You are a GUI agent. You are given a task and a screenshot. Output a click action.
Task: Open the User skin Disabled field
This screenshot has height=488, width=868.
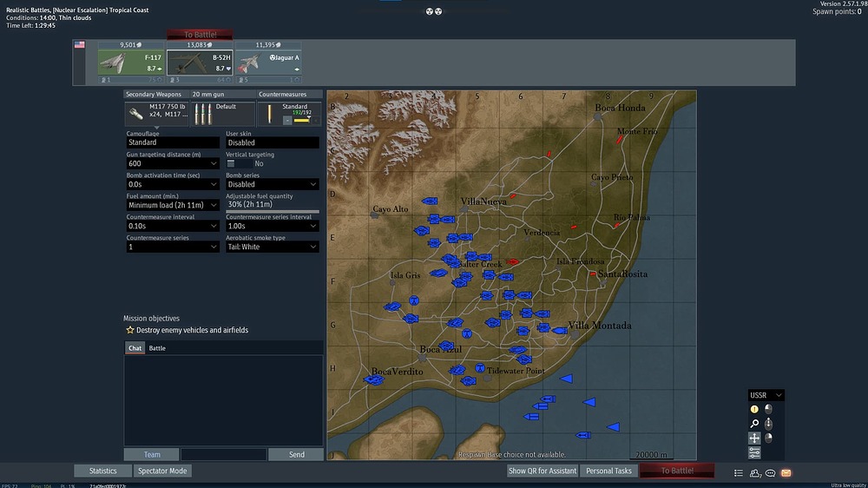tap(272, 142)
